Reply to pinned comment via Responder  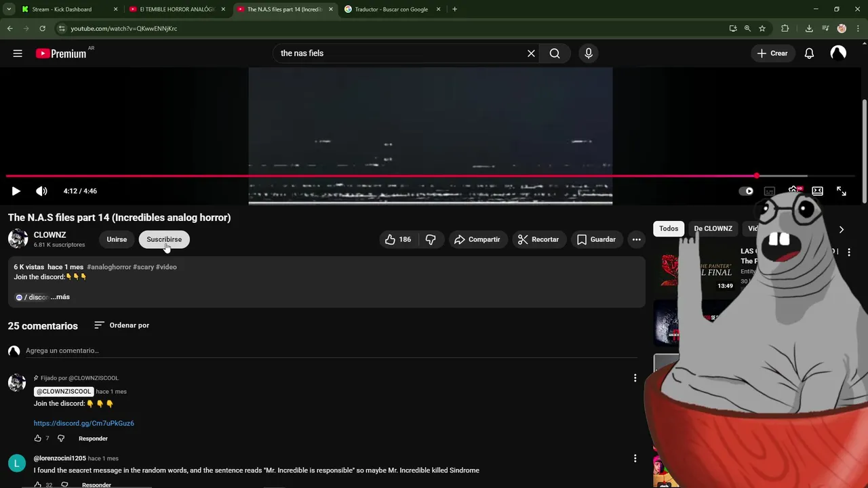(93, 439)
